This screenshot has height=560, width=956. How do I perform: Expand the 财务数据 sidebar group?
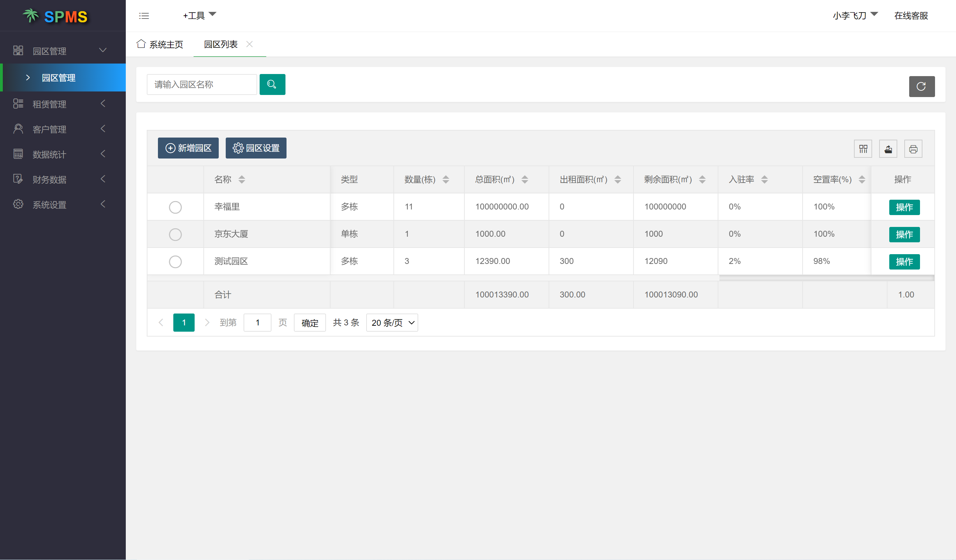(103, 179)
